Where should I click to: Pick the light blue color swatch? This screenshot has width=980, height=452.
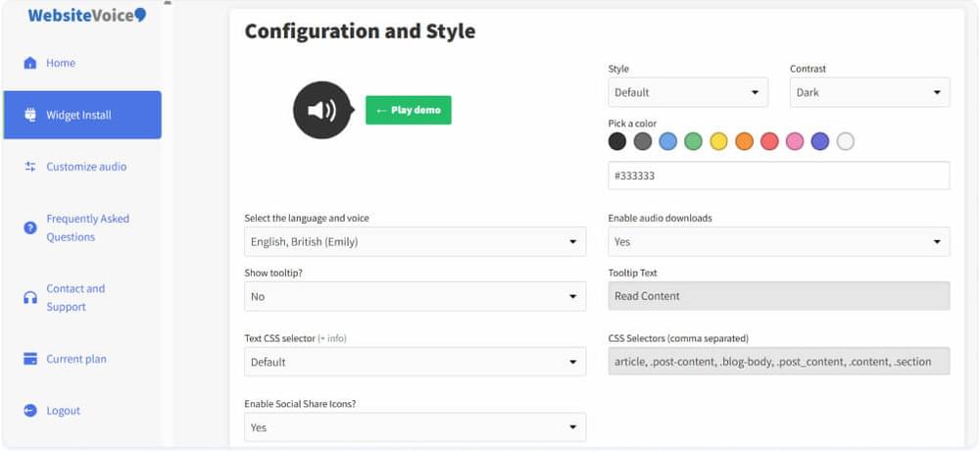(668, 142)
